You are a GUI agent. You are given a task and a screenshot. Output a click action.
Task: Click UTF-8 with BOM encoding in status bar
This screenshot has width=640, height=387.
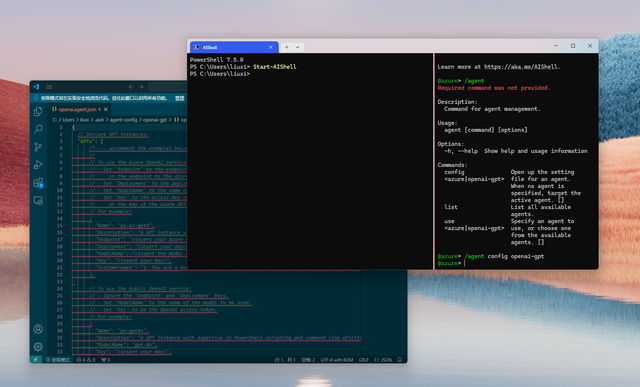337,360
